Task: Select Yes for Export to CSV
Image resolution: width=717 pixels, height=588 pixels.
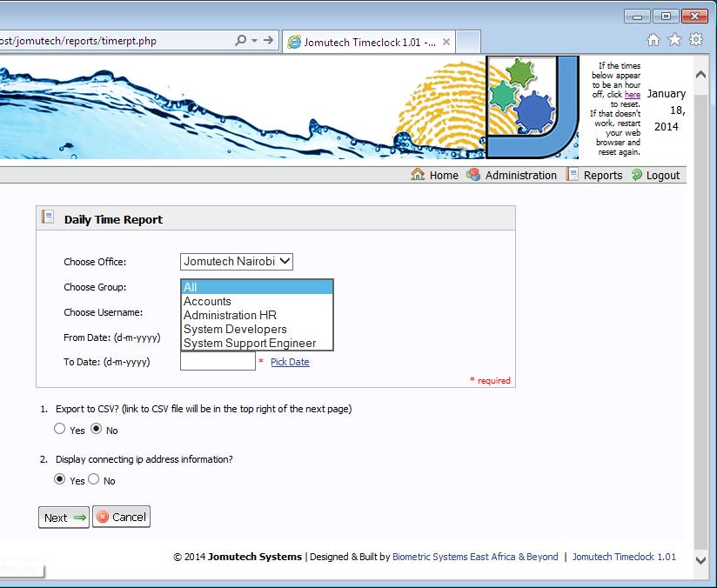Action: 59,429
